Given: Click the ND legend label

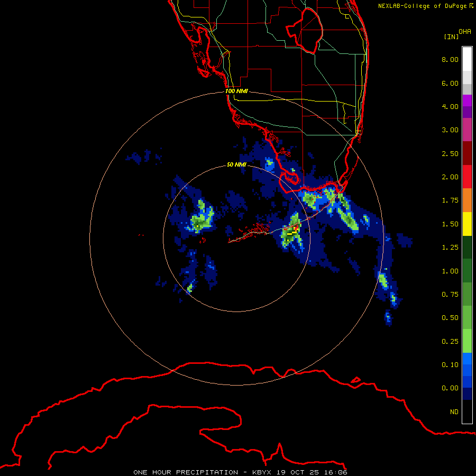Looking at the screenshot, I should (454, 412).
